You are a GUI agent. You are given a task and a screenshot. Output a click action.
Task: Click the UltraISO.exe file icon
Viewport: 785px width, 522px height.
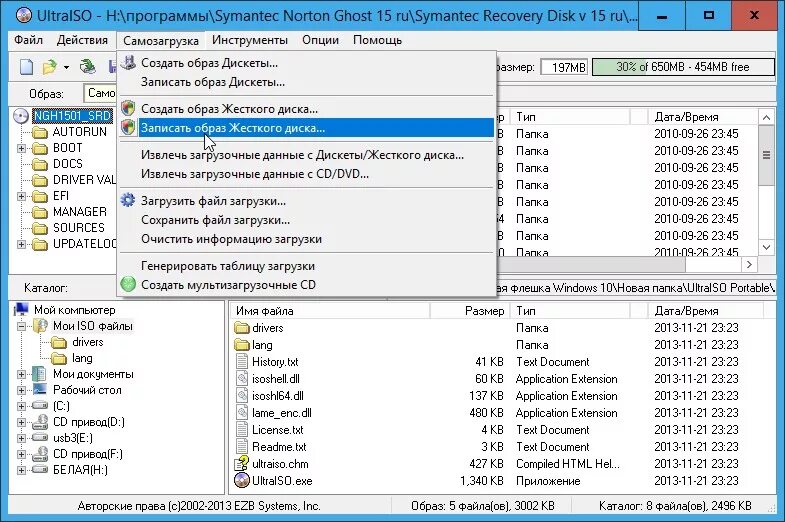[242, 480]
